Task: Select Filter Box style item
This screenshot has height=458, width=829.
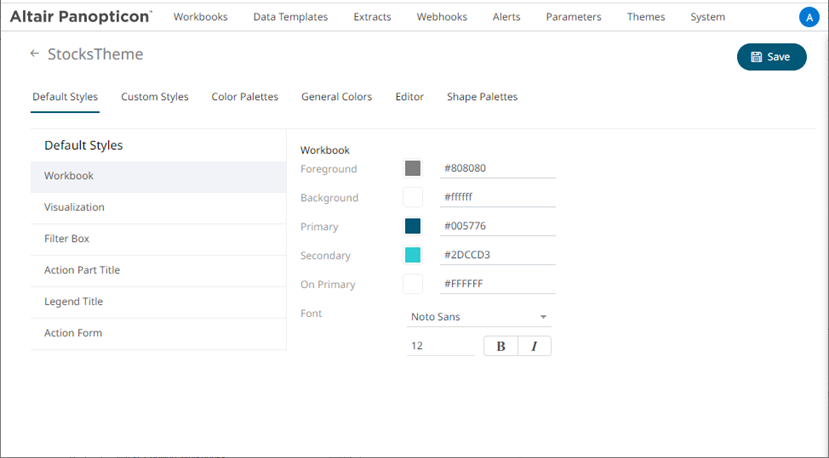Action: 67,239
